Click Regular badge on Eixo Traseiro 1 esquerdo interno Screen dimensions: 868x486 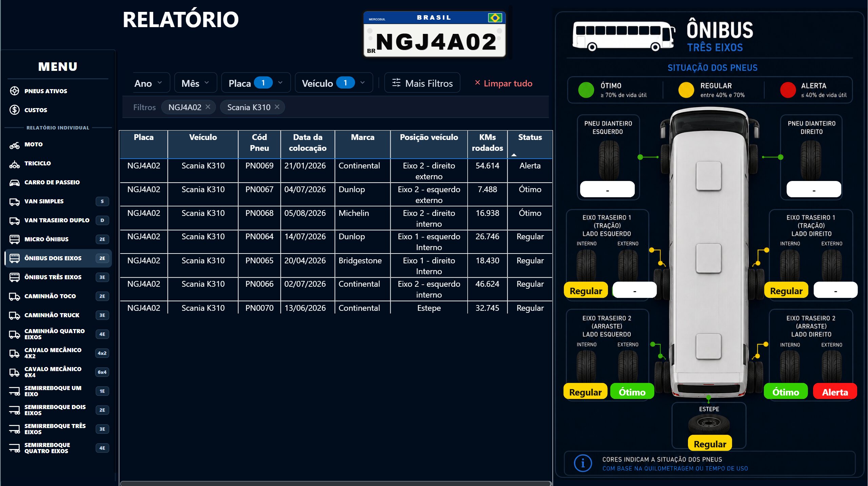586,290
